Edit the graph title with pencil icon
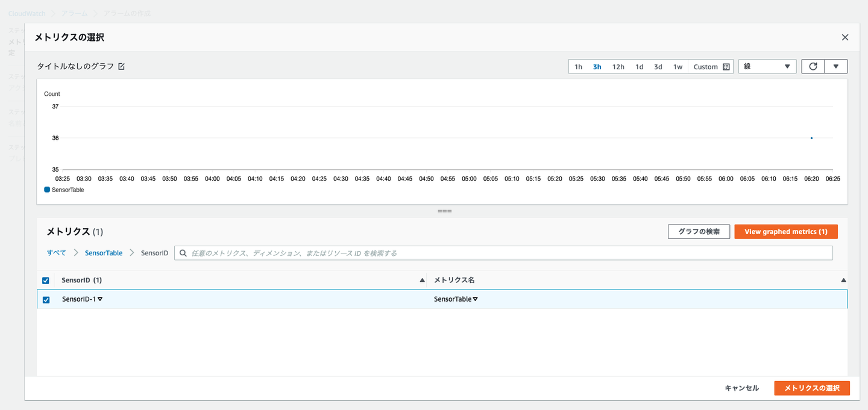The height and width of the screenshot is (410, 868). point(121,66)
